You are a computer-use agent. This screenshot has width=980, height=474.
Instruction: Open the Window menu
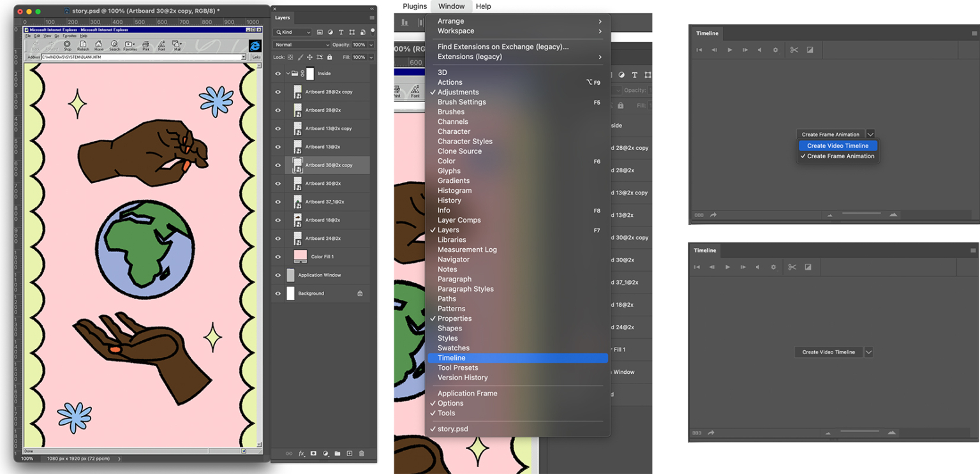click(x=451, y=6)
